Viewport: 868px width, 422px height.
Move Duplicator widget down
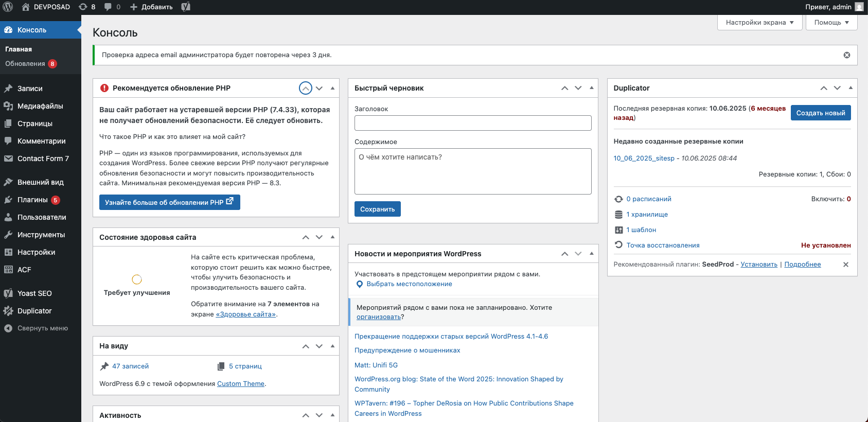837,88
